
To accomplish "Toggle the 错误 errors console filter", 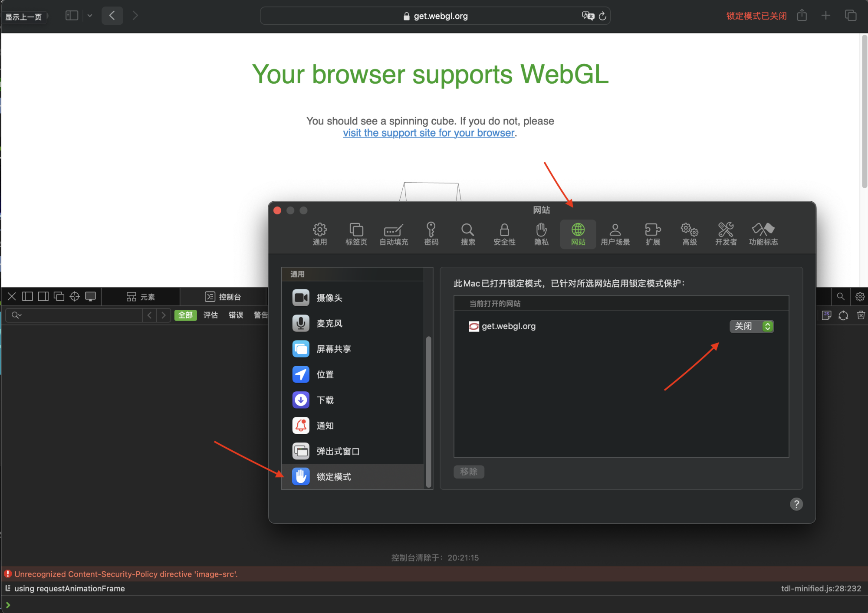I will click(236, 315).
